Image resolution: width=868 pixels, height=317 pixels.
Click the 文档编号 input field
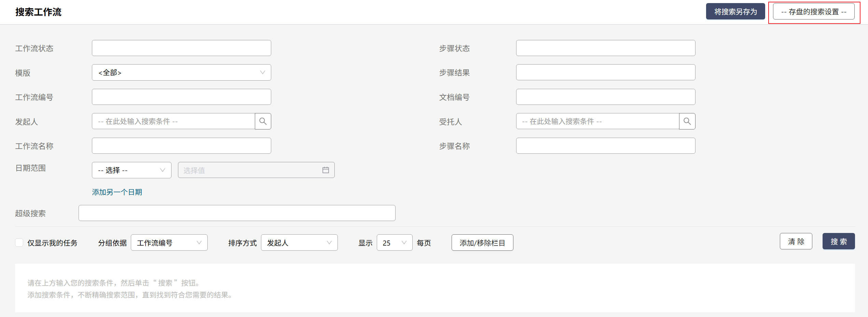pos(605,97)
